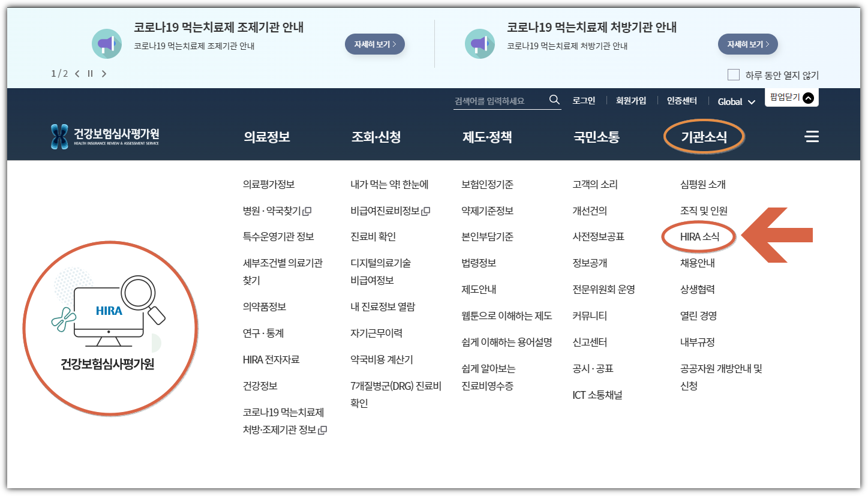
Task: Open 내 진료정보 열람 item
Action: (x=383, y=307)
